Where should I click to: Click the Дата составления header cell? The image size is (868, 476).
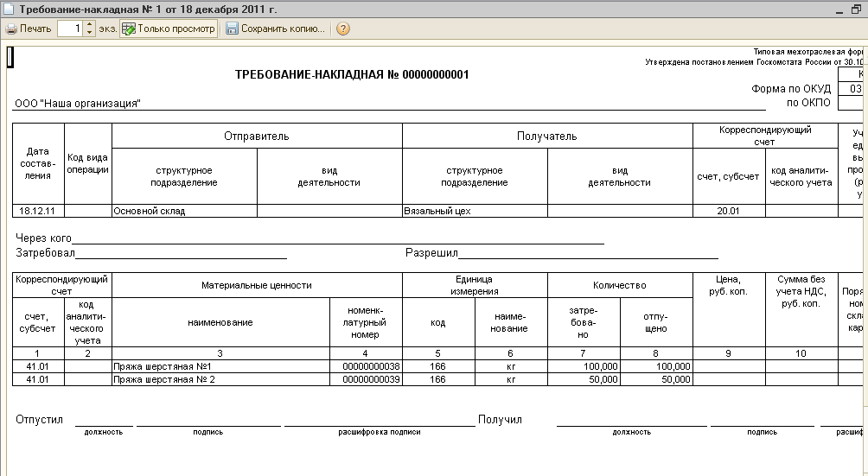coord(38,163)
